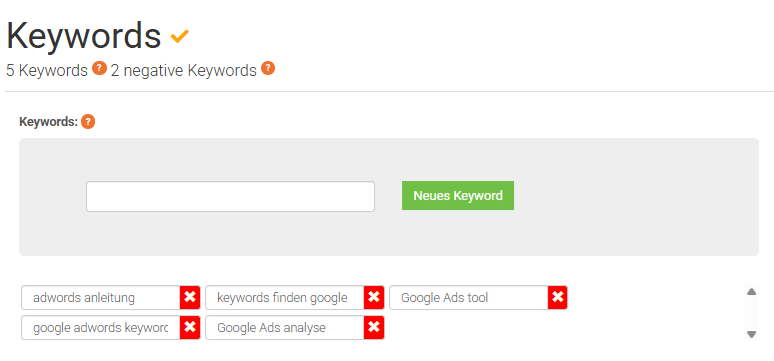
Task: Click scroll up arrow in keyword list
Action: (751, 292)
